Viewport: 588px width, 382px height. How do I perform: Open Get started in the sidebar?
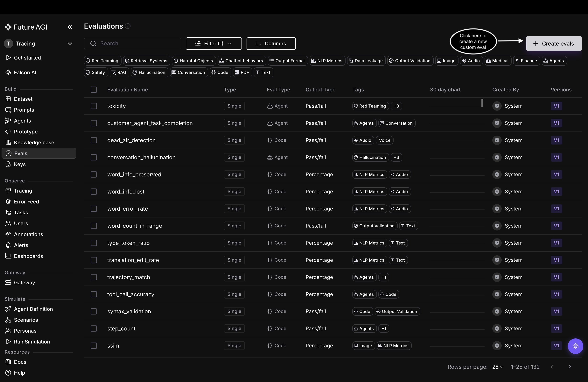point(27,58)
